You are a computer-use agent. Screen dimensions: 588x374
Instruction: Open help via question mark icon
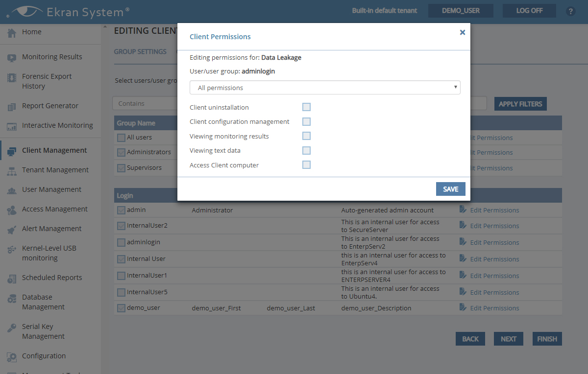[x=571, y=11]
